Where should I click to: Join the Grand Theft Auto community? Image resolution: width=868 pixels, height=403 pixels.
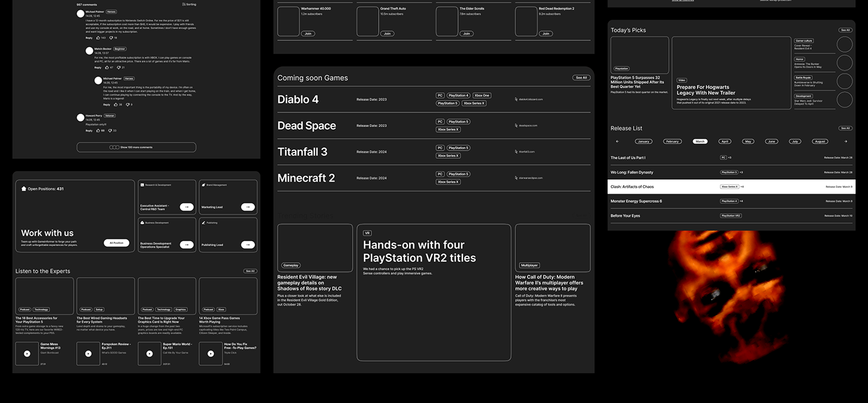(x=387, y=33)
